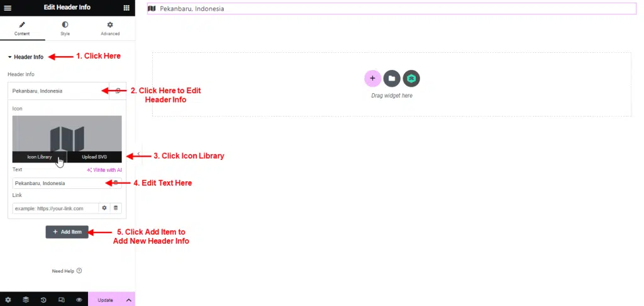Switch to the Style tab

coord(65,29)
